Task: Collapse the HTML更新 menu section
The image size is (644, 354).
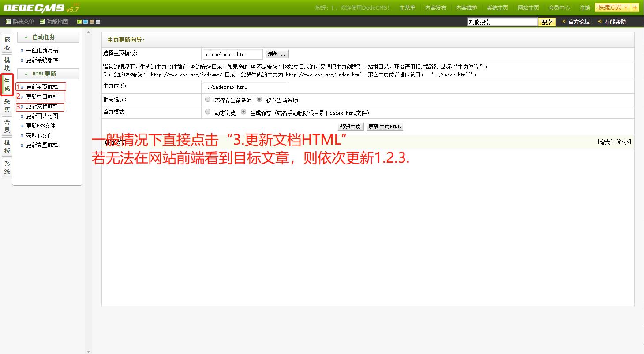Action: point(48,74)
